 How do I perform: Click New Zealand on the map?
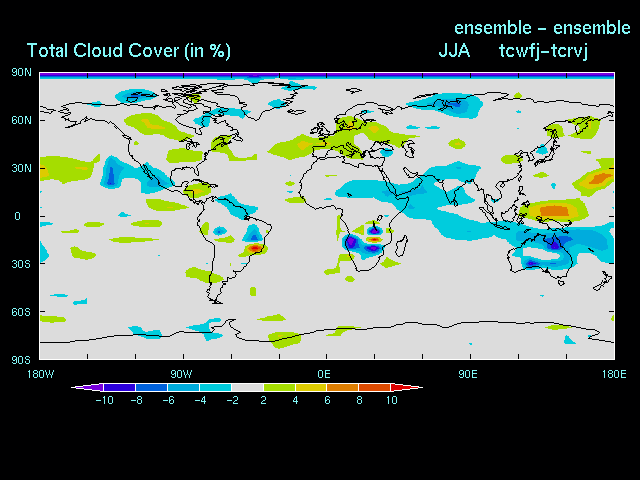[603, 282]
